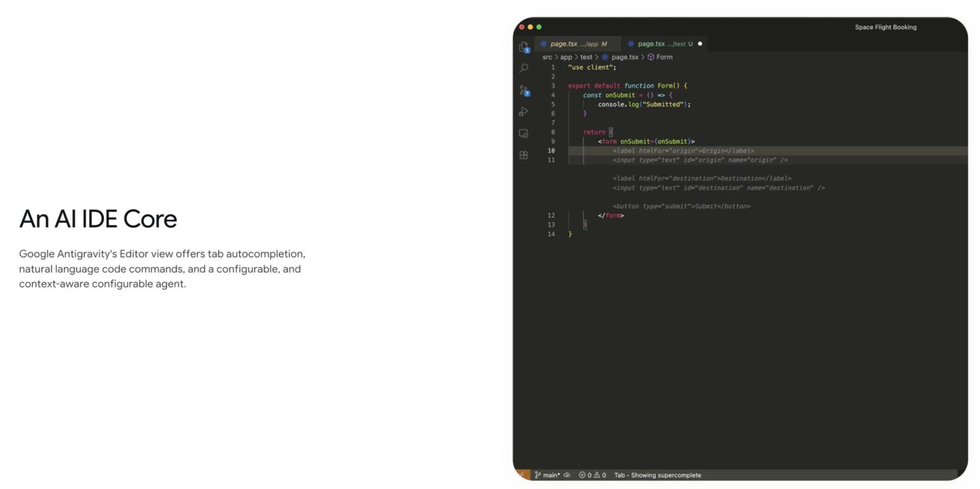Expand the 'test' breadcrumb segment

pos(586,57)
